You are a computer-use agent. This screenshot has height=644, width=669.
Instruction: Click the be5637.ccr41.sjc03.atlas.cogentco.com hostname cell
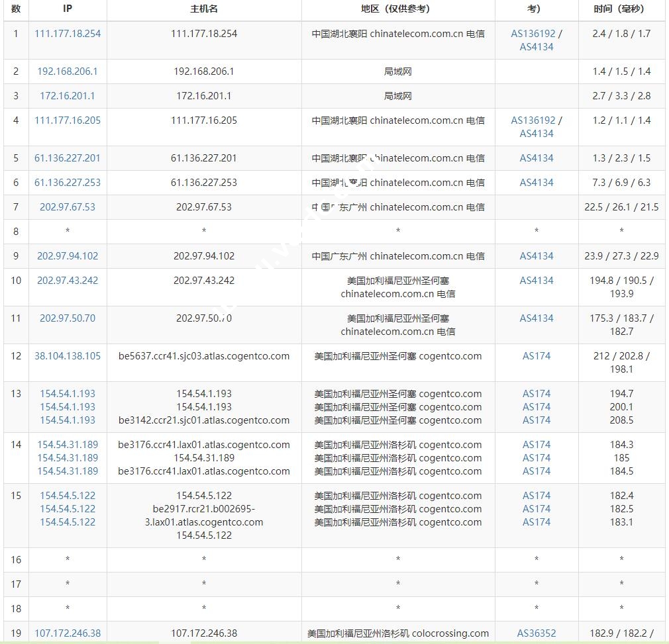click(x=204, y=356)
